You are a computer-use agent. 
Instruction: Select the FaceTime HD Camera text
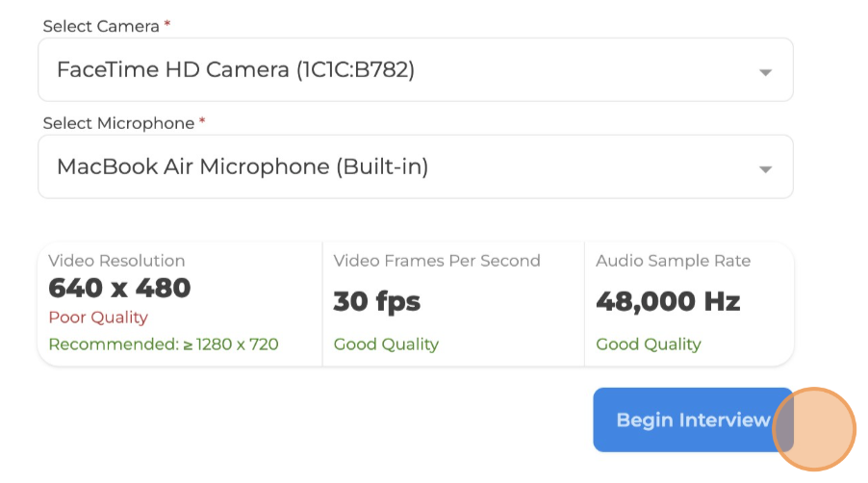[236, 70]
